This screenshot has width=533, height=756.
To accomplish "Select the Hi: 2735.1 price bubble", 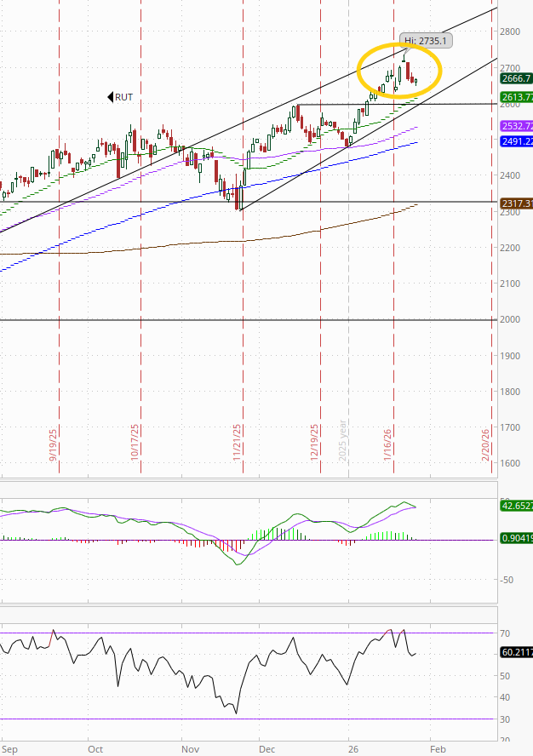I will [426, 41].
